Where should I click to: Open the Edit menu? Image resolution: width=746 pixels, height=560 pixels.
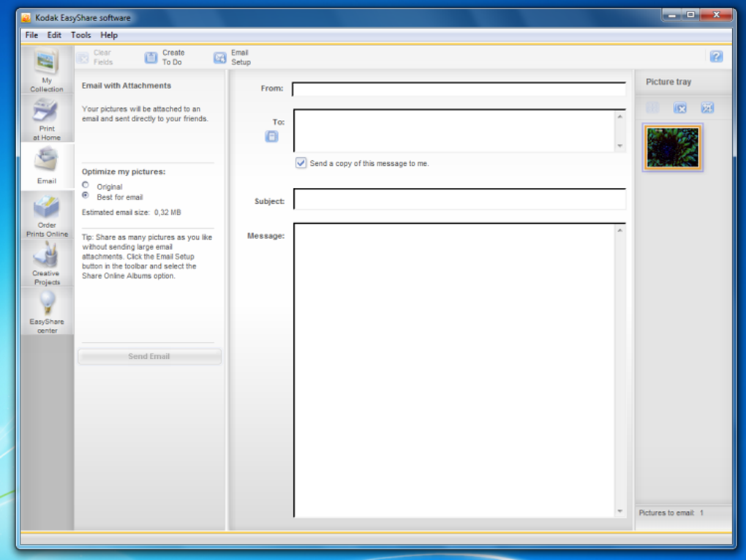coord(54,35)
